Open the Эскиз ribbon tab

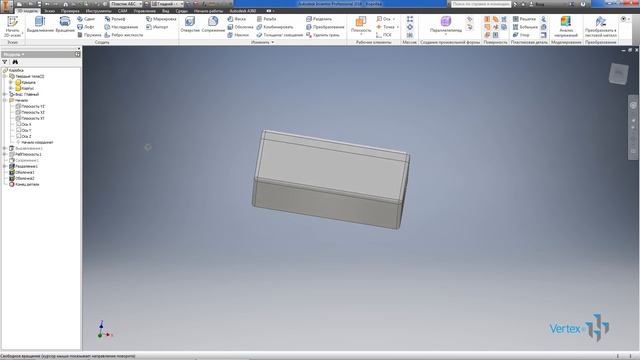pos(49,11)
